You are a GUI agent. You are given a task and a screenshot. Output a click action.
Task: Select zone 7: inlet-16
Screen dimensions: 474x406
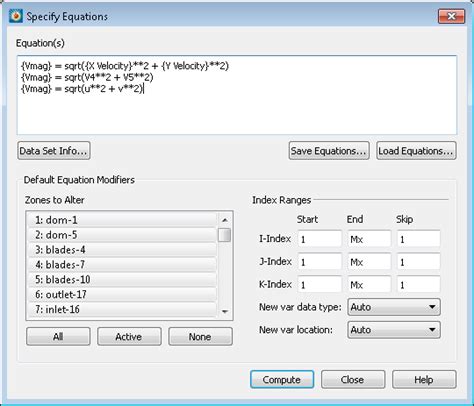(x=122, y=309)
